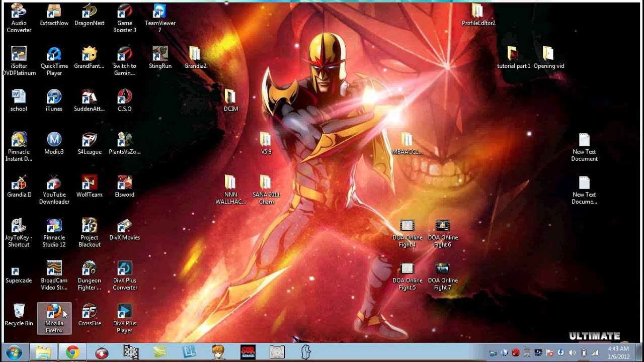Select Pinnacle Studio 12 icon
Viewport: 644px width, 362px height.
click(54, 232)
